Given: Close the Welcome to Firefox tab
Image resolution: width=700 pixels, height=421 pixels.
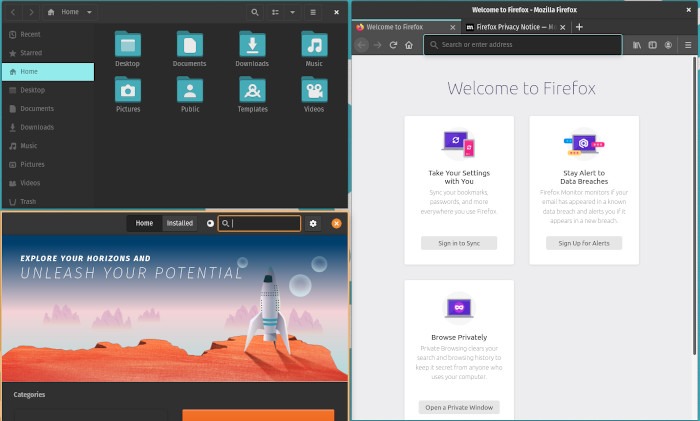Looking at the screenshot, I should pos(453,27).
